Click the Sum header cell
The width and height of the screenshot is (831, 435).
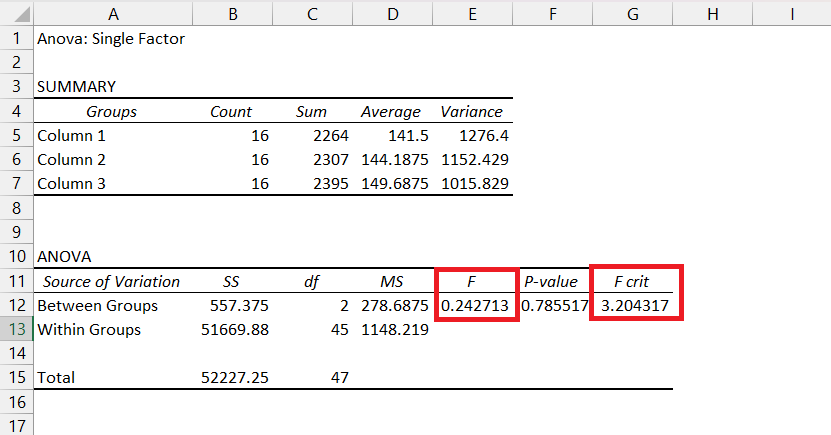coord(311,111)
